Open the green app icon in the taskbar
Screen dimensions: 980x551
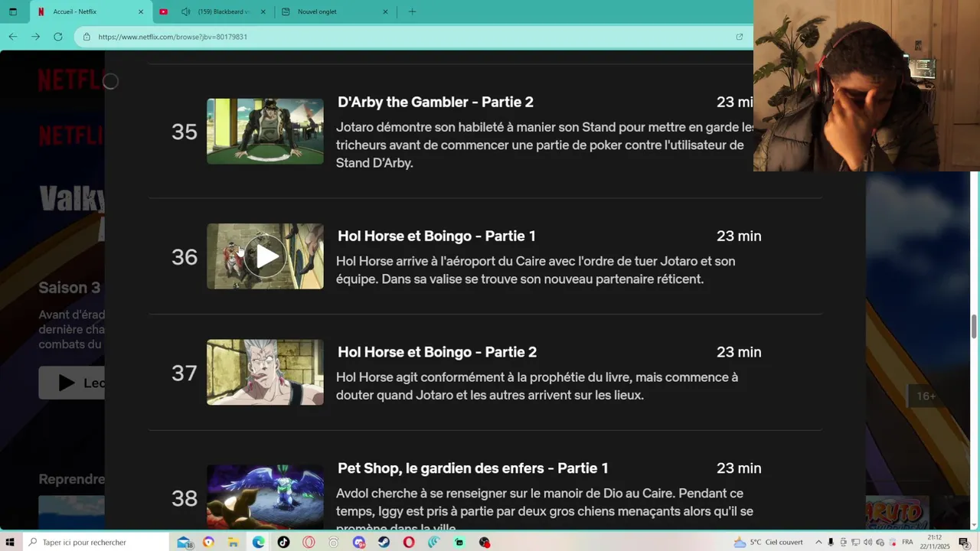point(459,542)
